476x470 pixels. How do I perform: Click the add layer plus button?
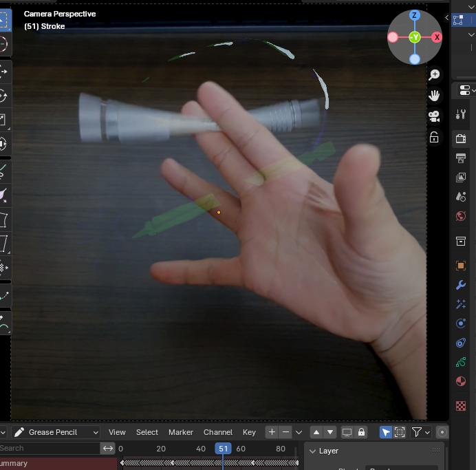coord(272,432)
